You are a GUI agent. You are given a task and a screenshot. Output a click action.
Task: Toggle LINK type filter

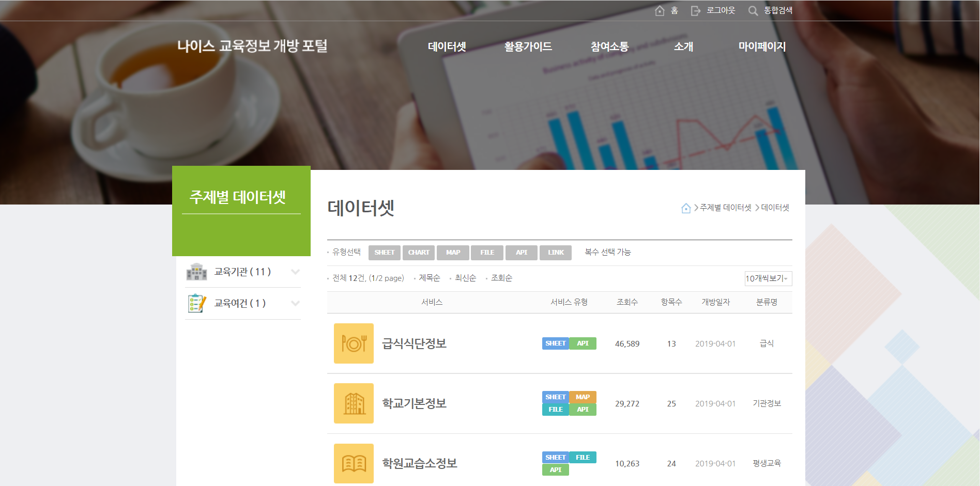pos(556,253)
